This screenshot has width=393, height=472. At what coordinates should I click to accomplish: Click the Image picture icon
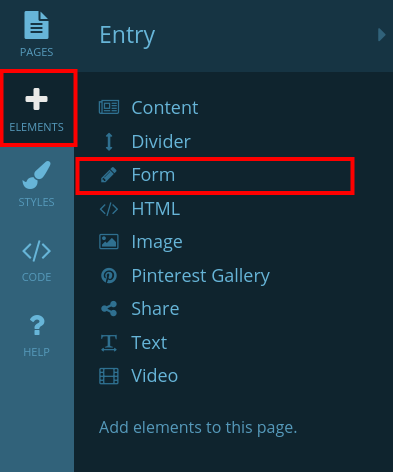click(109, 242)
